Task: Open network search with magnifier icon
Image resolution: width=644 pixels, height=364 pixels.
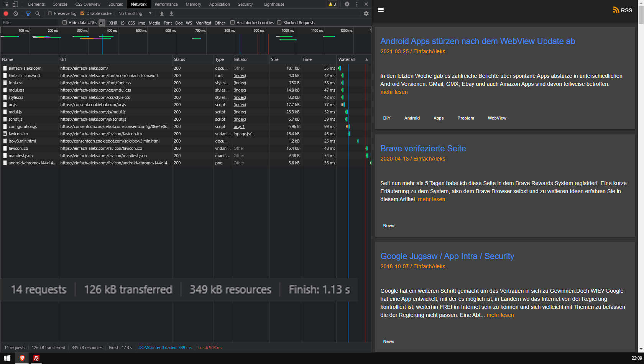Action: (38, 13)
